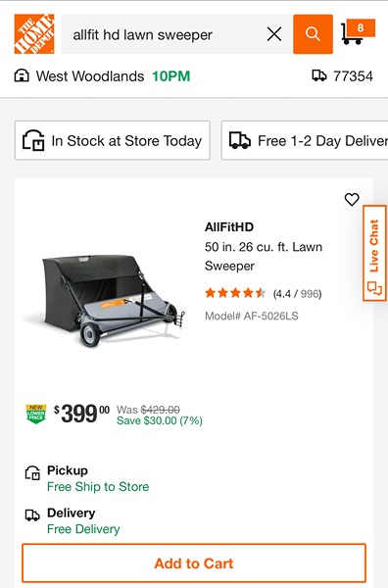This screenshot has width=388, height=588.
Task: View the 4.4 star rating reviews
Action: click(x=264, y=293)
